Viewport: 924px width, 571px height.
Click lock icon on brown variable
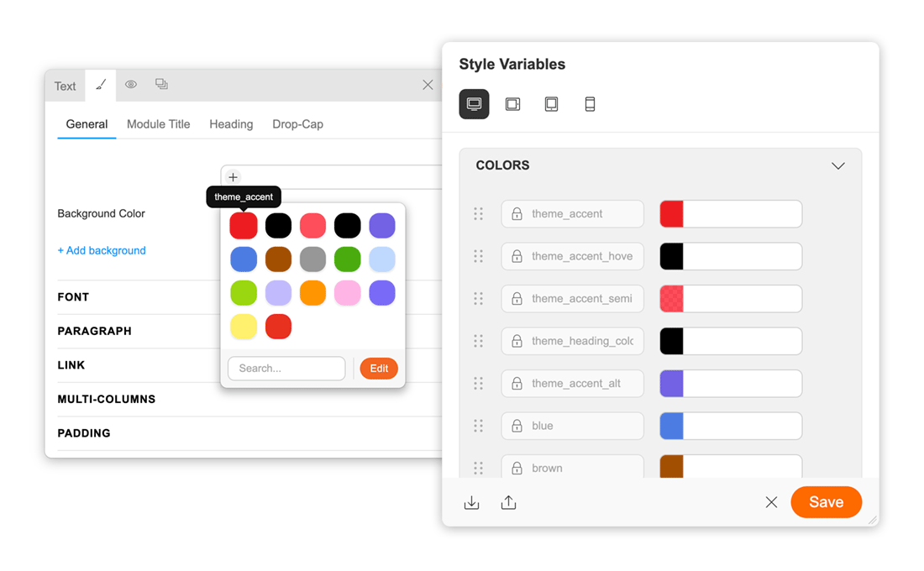(517, 468)
